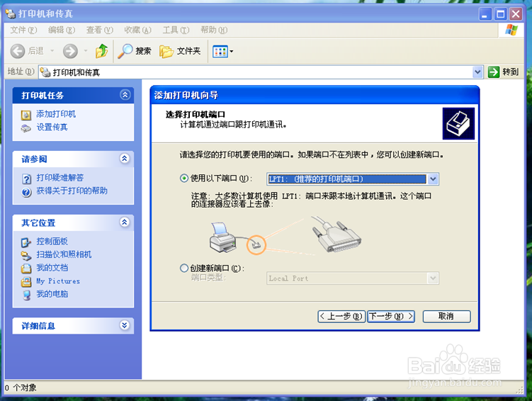Click the blue help icon beside 获得关于打印的帮助
This screenshot has width=532, height=401.
pos(26,192)
